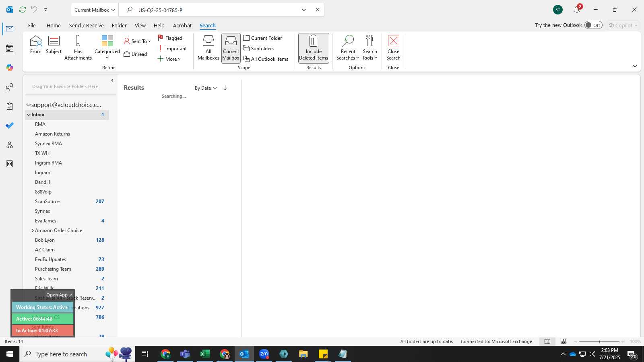The image size is (644, 362).
Task: Click into the search query field
Action: click(217, 10)
